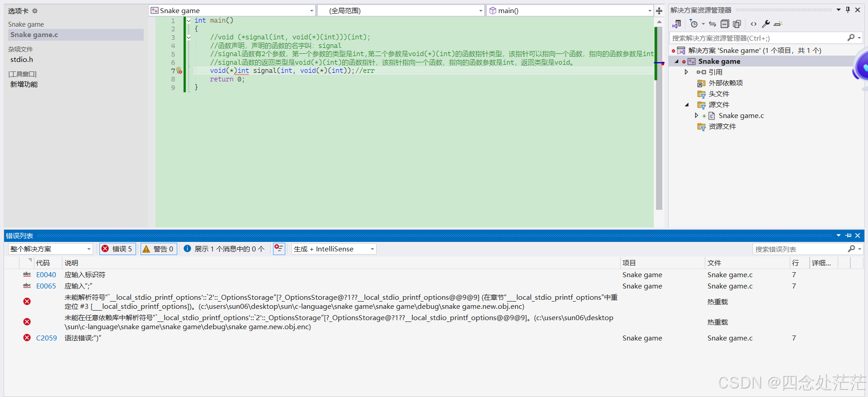Image resolution: width=868 pixels, height=397 pixels.
Task: Select the solution 'Snake game' root node
Action: point(755,51)
